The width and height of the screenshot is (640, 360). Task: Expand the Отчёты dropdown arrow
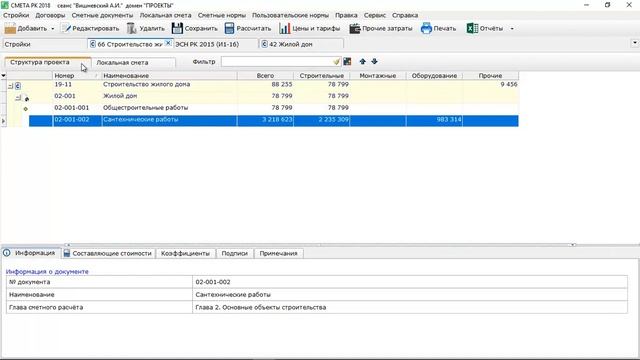click(512, 29)
